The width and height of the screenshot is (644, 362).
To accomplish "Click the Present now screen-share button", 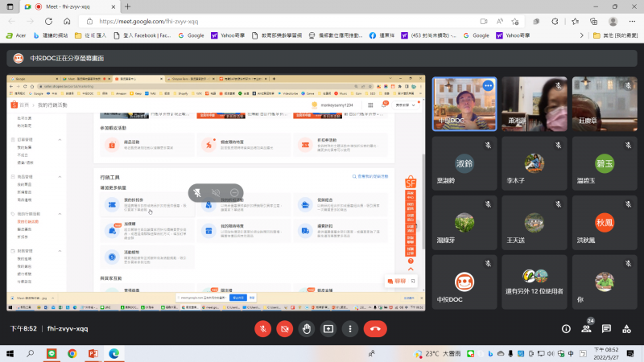I will pos(328,329).
